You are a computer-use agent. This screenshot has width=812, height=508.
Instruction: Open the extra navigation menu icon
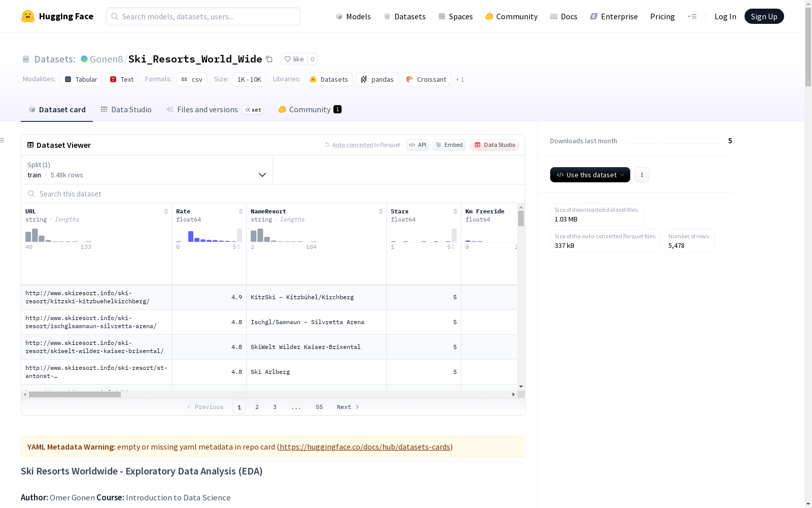coord(692,16)
